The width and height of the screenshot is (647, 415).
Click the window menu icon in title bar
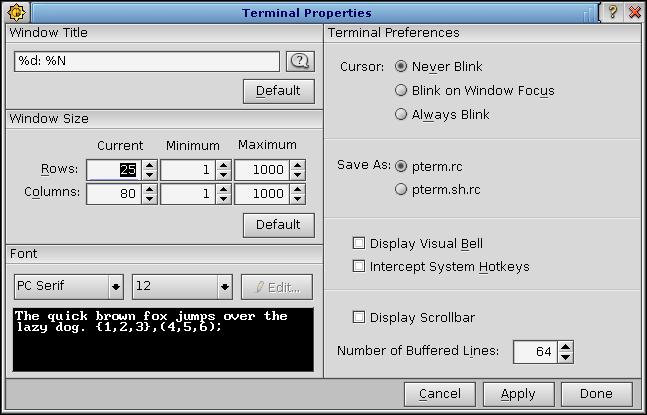(x=17, y=12)
